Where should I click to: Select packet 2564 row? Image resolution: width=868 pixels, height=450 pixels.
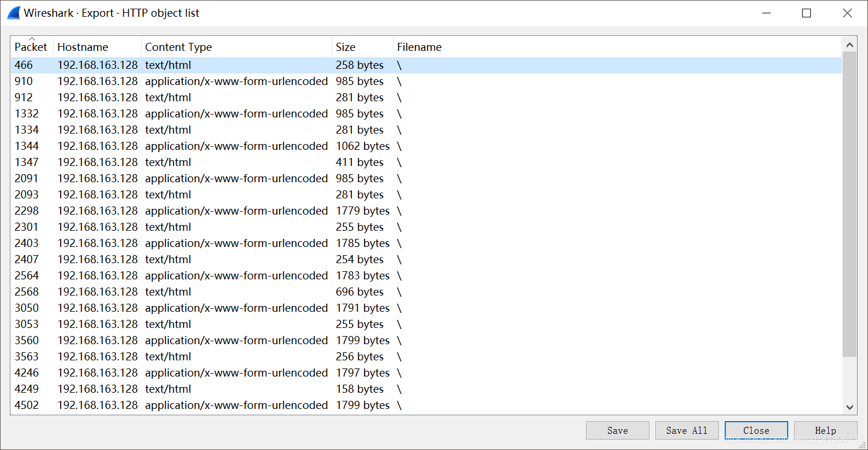tap(426, 276)
